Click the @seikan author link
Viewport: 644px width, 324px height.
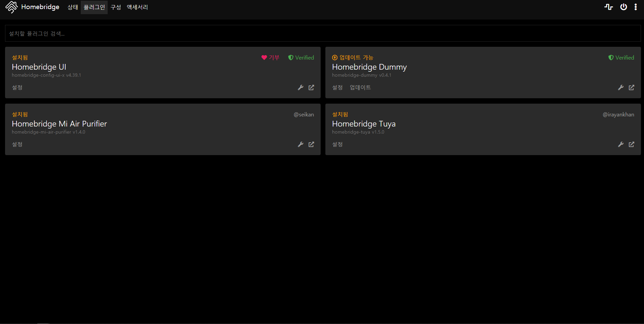304,114
